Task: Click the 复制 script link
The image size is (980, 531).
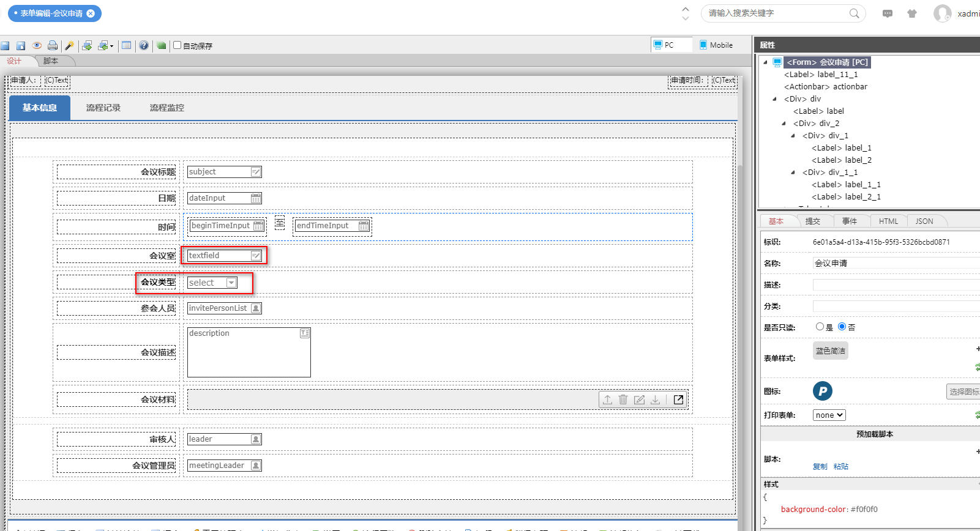Action: (x=820, y=467)
